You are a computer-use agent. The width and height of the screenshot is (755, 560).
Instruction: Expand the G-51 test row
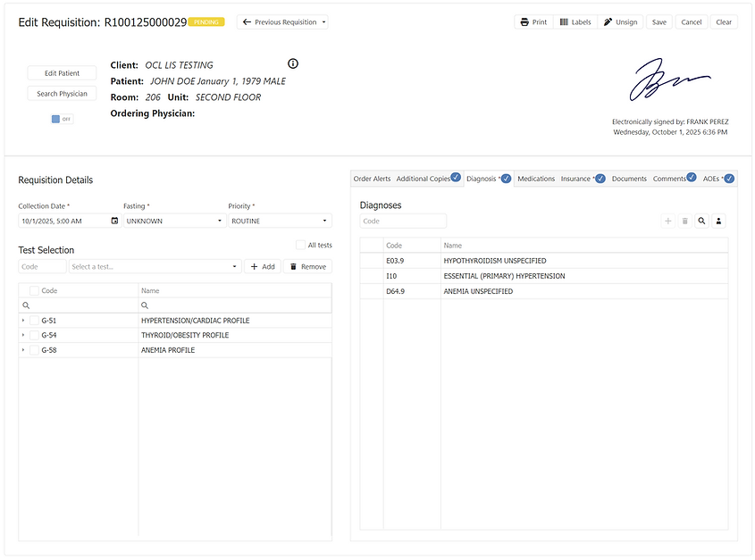point(23,321)
